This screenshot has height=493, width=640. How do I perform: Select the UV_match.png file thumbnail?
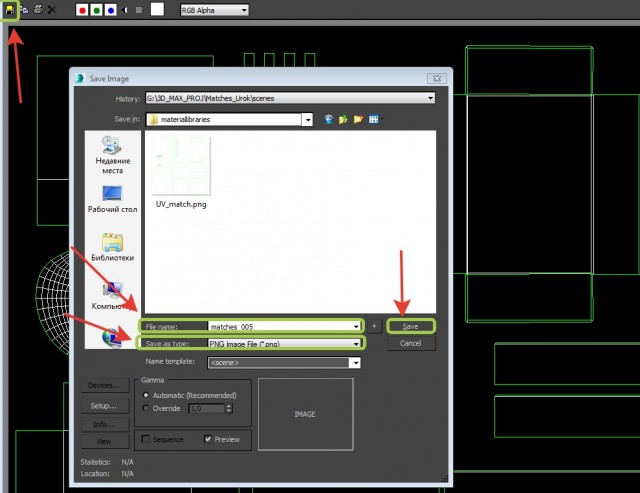click(180, 172)
